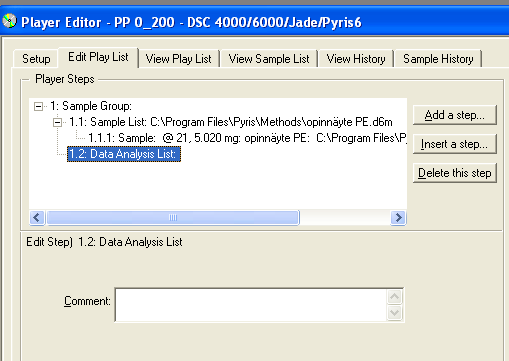The height and width of the screenshot is (361, 509).
Task: Select the 1.1.1: Sample opinnäyte PE row
Action: pos(247,138)
